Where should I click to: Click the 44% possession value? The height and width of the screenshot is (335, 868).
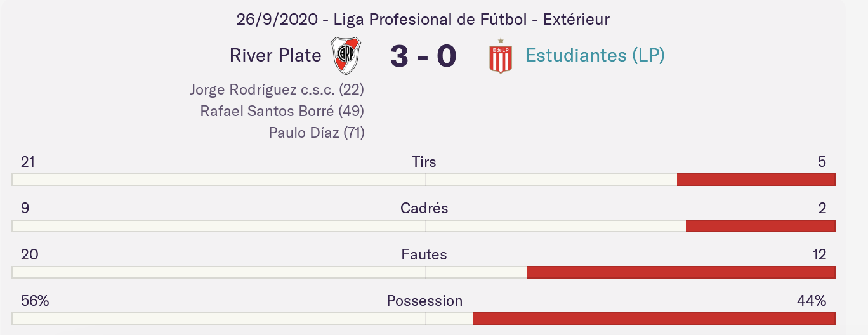point(812,301)
